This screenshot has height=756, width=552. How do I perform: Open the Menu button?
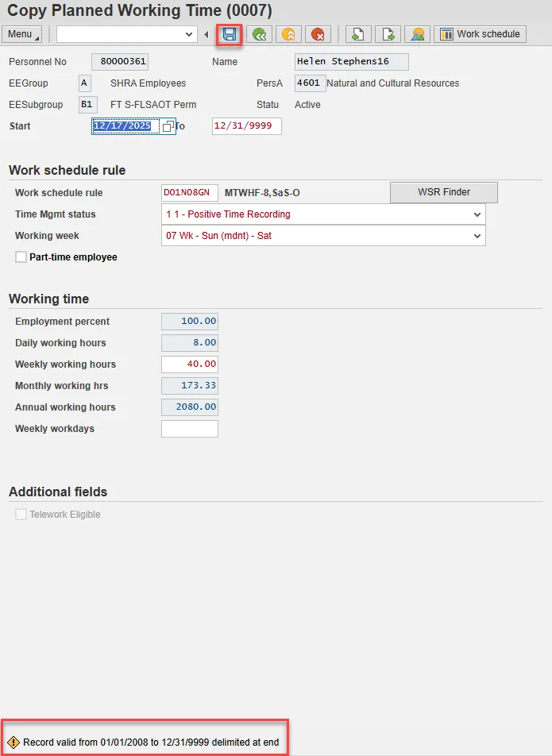pos(21,34)
